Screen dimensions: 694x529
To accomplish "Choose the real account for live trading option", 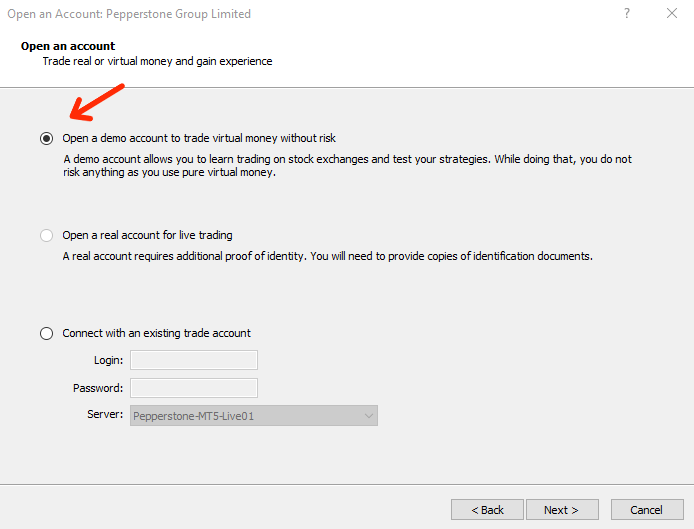I will coord(47,236).
